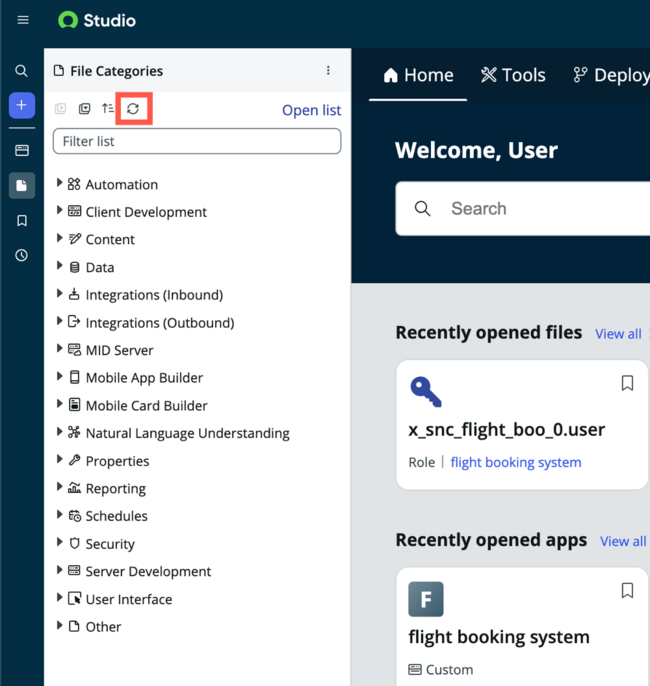Image resolution: width=650 pixels, height=686 pixels.
Task: Expand the MID Server category
Action: (59, 349)
